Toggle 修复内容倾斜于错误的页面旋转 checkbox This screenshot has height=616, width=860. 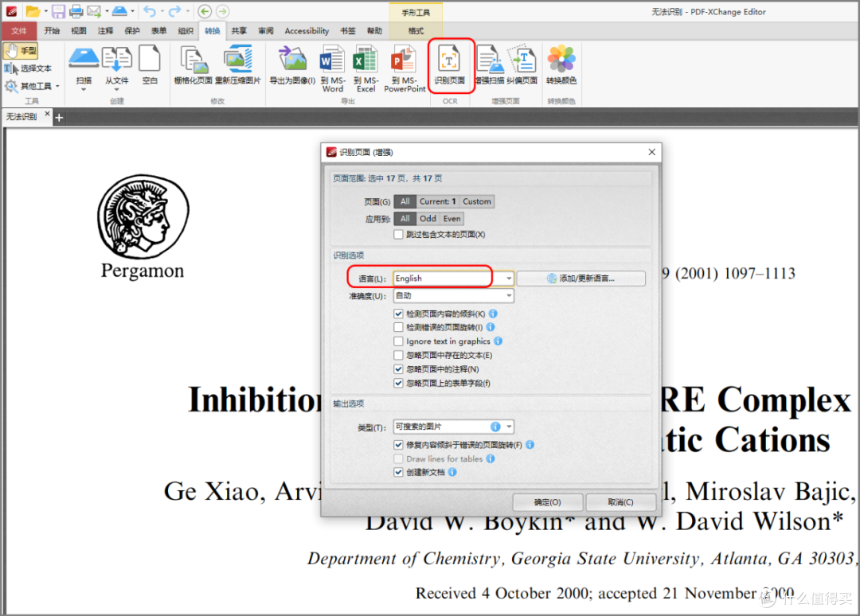pos(399,444)
